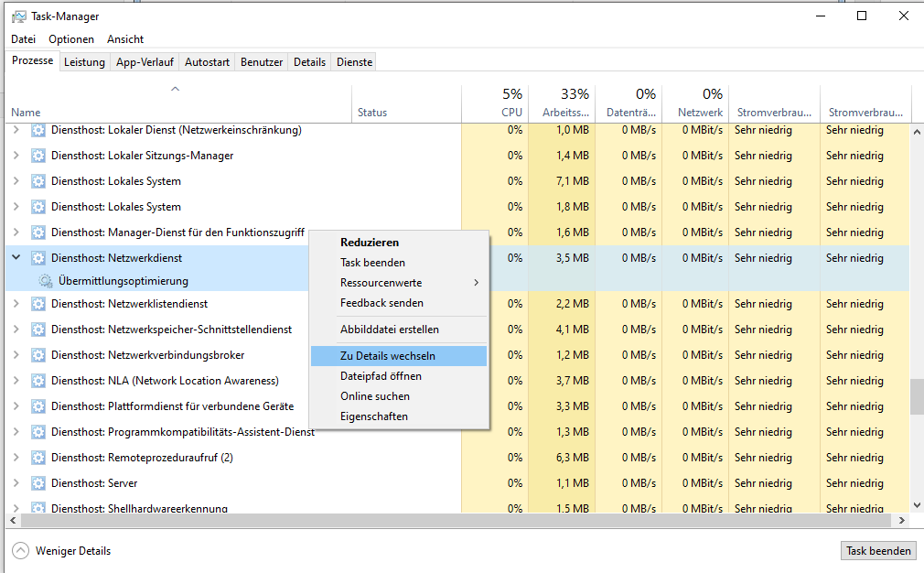The width and height of the screenshot is (924, 573).
Task: Click the Weniger Details circle arrow icon
Action: coord(21,551)
